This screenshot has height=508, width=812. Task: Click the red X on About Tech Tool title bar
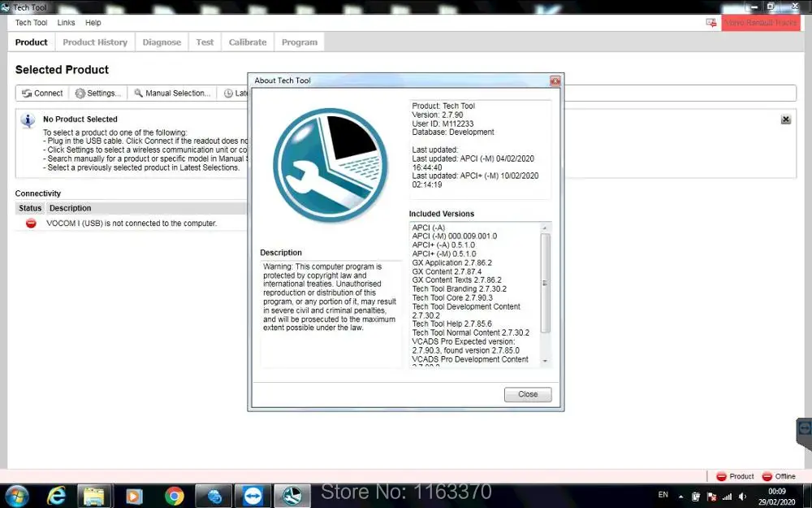tap(555, 80)
